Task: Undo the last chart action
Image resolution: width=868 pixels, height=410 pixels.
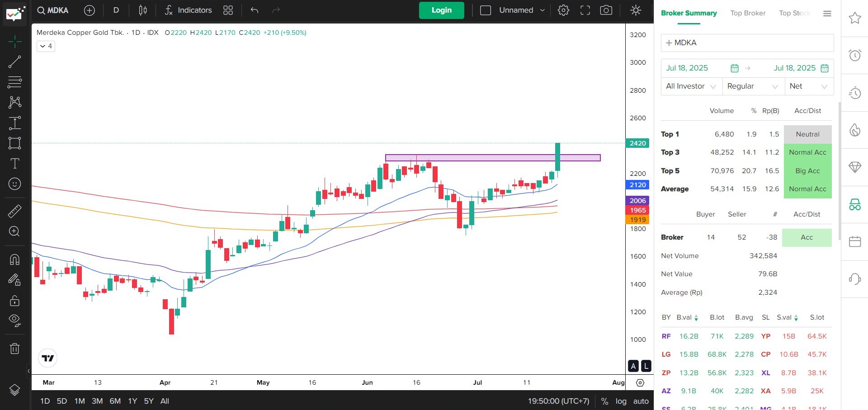Action: tap(255, 10)
